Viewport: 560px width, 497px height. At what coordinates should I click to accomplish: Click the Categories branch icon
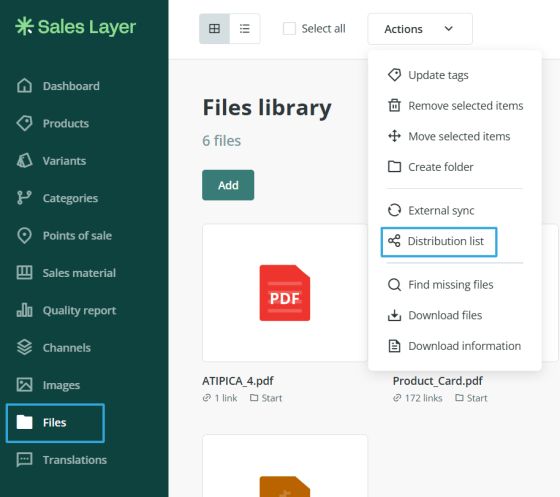click(24, 198)
